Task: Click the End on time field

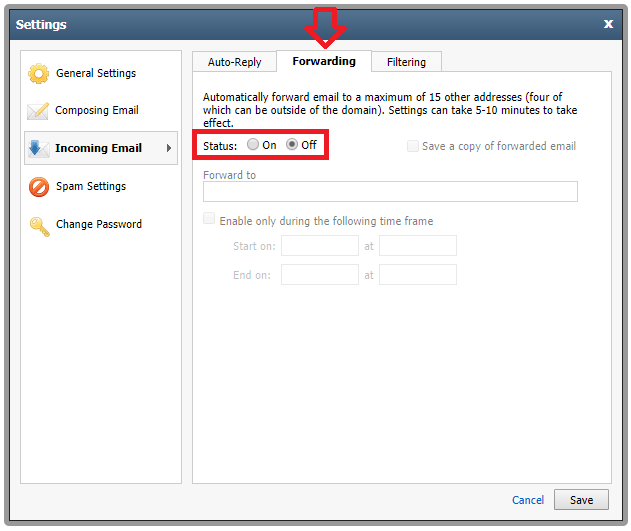Action: (418, 275)
